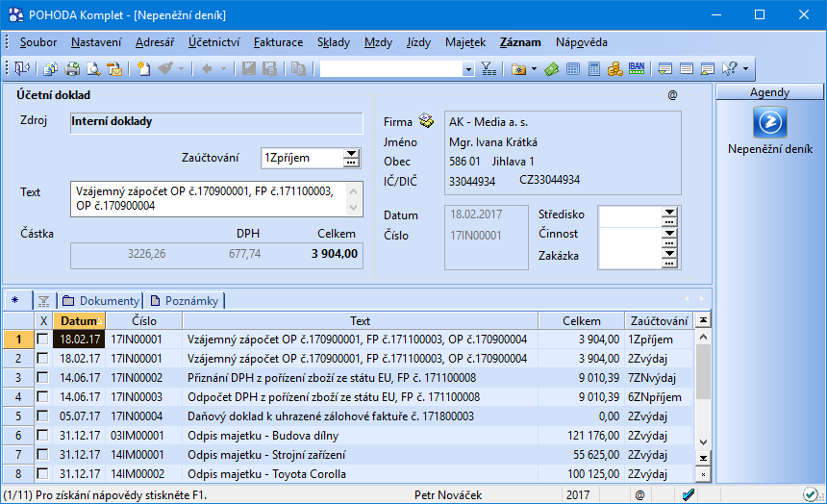The width and height of the screenshot is (827, 504).
Task: Click the print reports icon
Action: [x=51, y=68]
